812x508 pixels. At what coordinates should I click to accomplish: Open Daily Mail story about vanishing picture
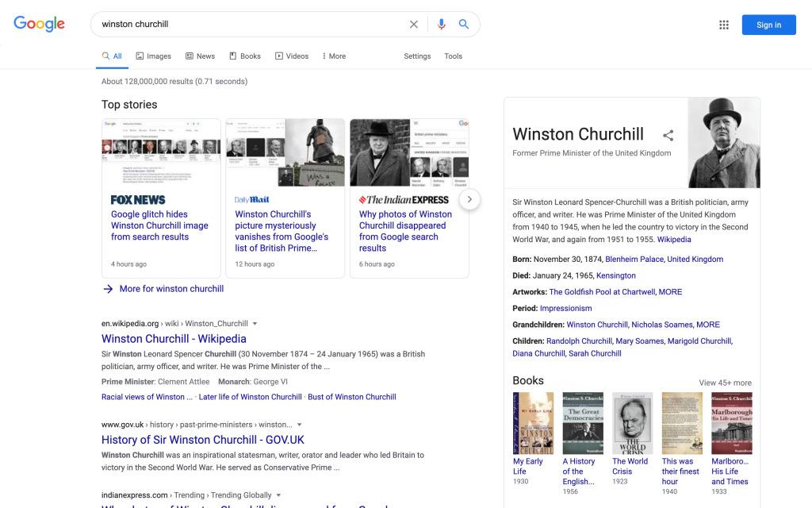(x=282, y=231)
